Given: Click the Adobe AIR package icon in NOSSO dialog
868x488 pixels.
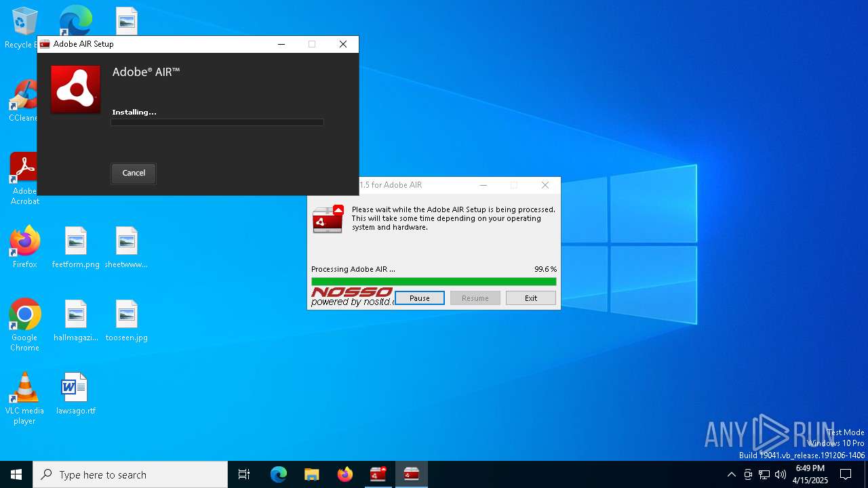Looking at the screenshot, I should click(328, 220).
